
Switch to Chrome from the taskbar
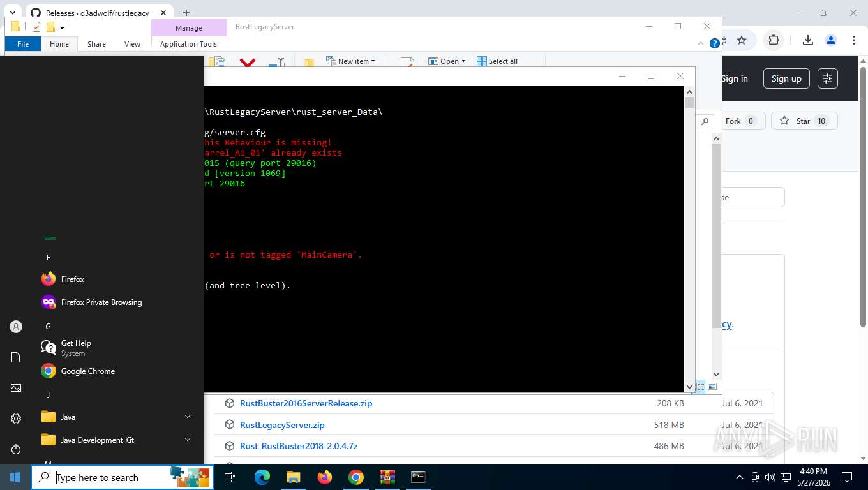pyautogui.click(x=355, y=477)
